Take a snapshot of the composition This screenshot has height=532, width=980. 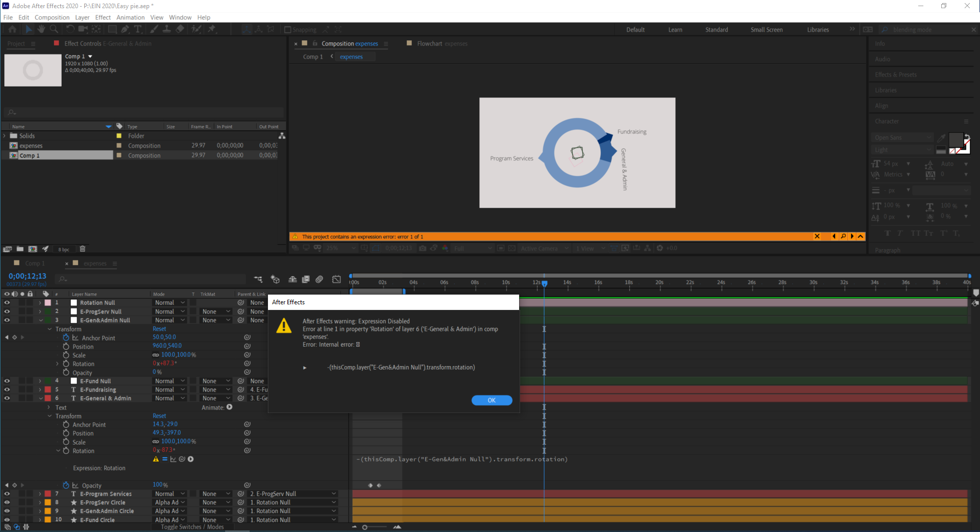coord(423,249)
